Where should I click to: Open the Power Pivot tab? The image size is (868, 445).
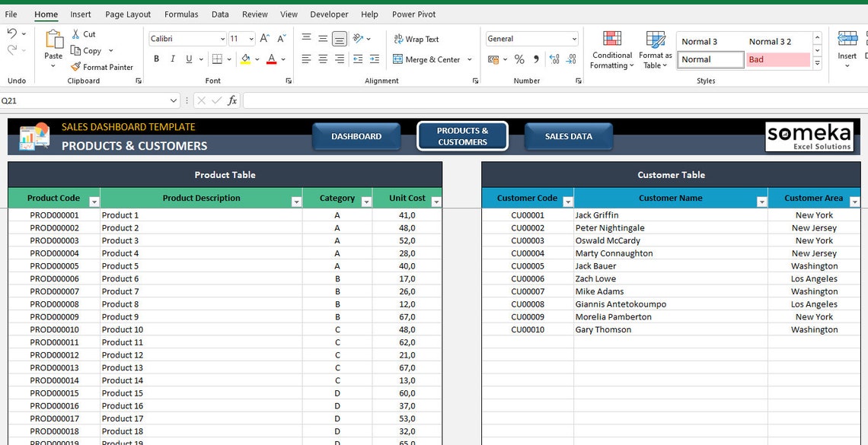click(x=413, y=14)
